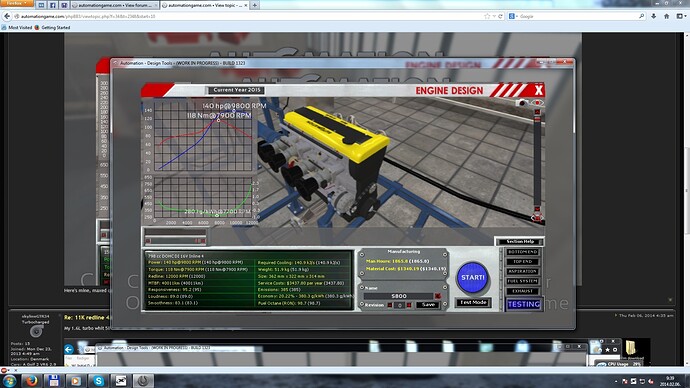Viewport: 690px width, 388px height.
Task: Click the engine name field S800
Action: [399, 296]
